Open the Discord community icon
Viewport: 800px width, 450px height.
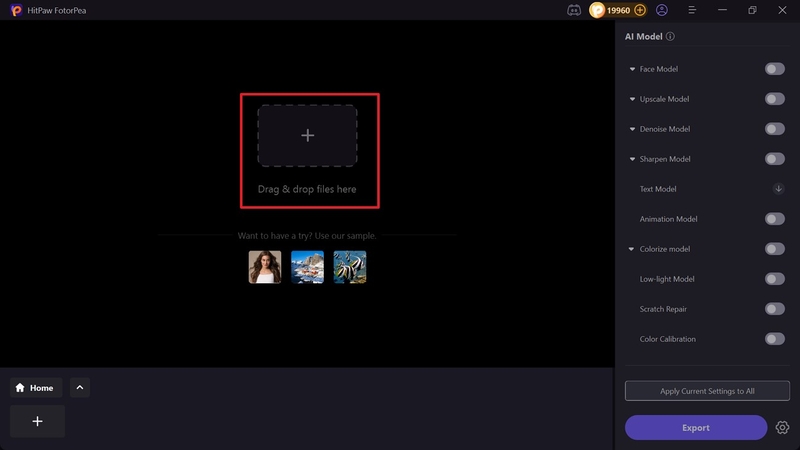pyautogui.click(x=574, y=10)
